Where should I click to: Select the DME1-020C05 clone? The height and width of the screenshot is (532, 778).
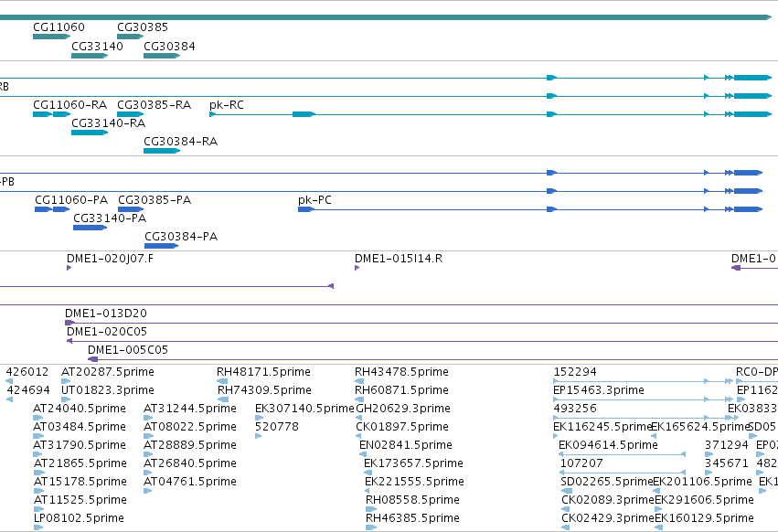tap(422, 342)
